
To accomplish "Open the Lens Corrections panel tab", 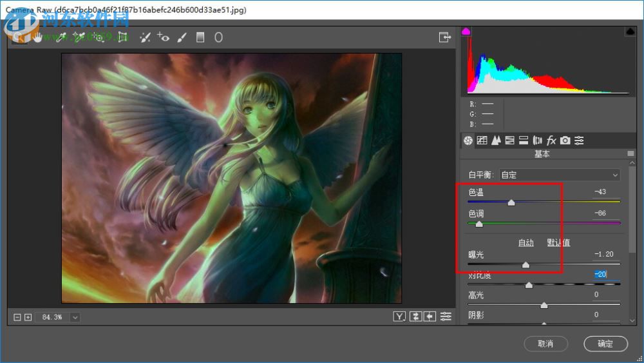I will click(x=537, y=141).
